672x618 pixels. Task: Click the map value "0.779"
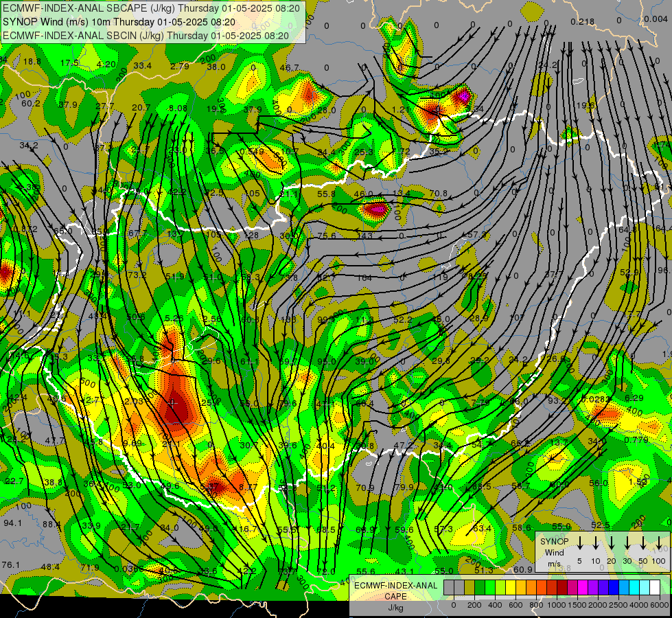tap(636, 439)
